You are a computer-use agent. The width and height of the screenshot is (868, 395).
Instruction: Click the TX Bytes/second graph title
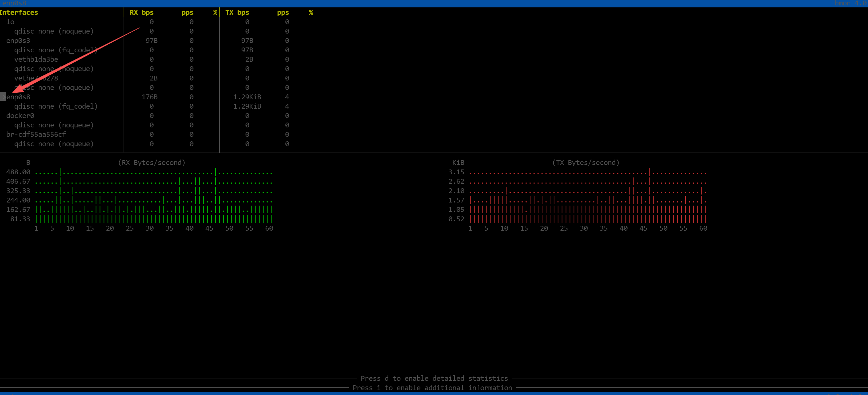tap(585, 163)
